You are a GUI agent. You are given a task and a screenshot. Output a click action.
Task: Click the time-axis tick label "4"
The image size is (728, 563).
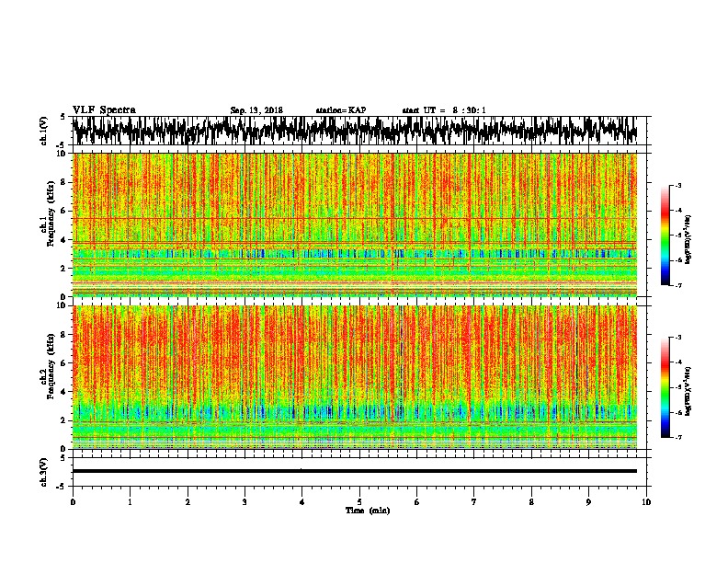pyautogui.click(x=302, y=502)
